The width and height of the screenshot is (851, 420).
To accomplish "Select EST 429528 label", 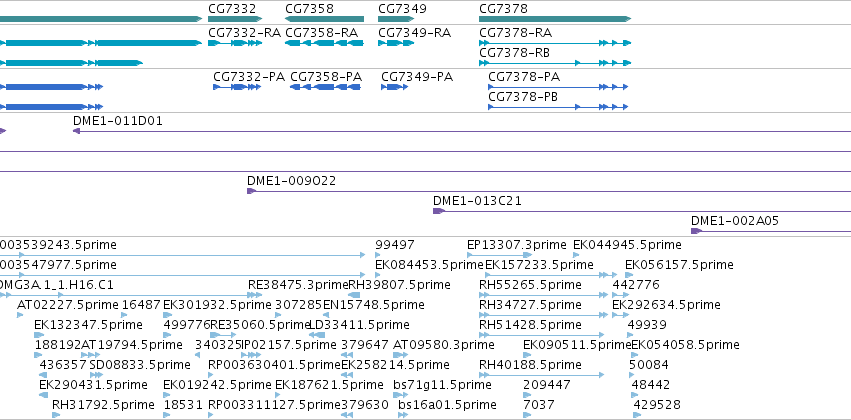I will [x=657, y=406].
